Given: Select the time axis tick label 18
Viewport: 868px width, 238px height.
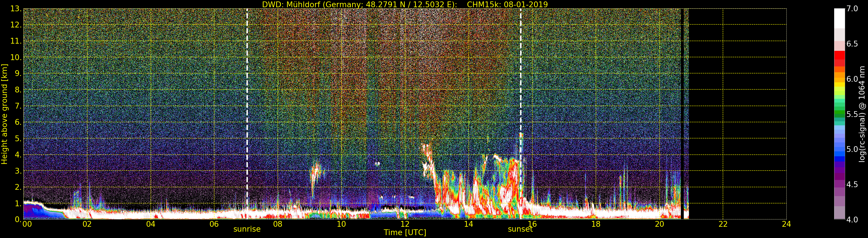Looking at the screenshot, I should click(x=596, y=224).
